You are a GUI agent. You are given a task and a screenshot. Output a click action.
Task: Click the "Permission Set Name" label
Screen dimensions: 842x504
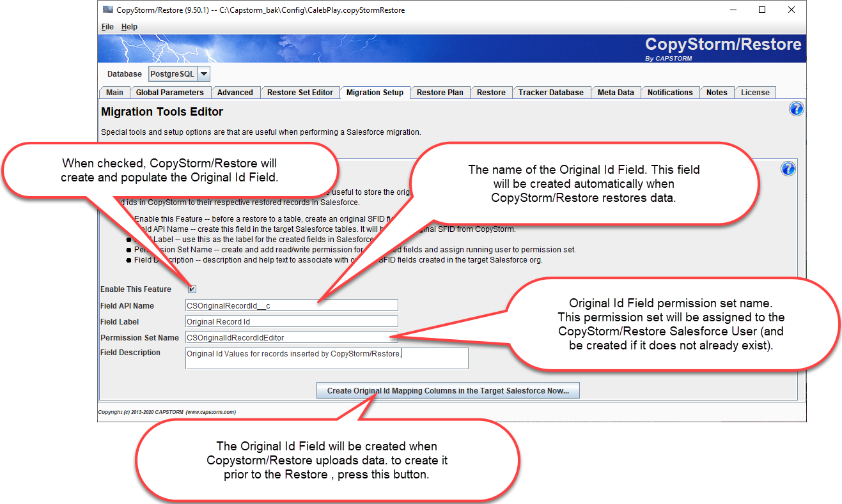coord(139,338)
